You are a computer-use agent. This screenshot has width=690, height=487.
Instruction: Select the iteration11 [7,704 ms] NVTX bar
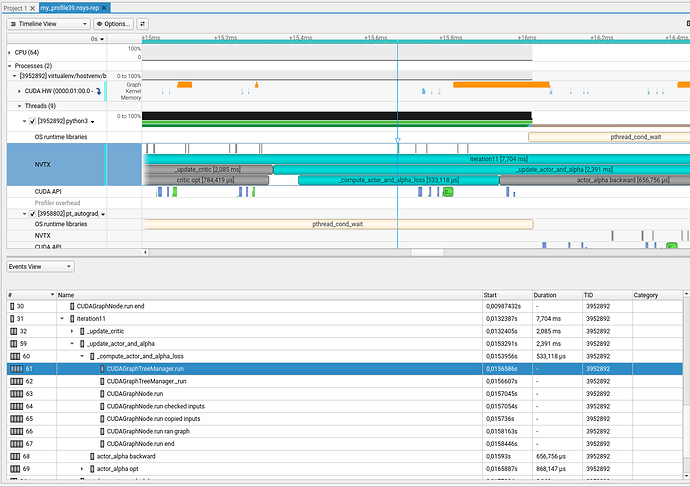pos(417,159)
